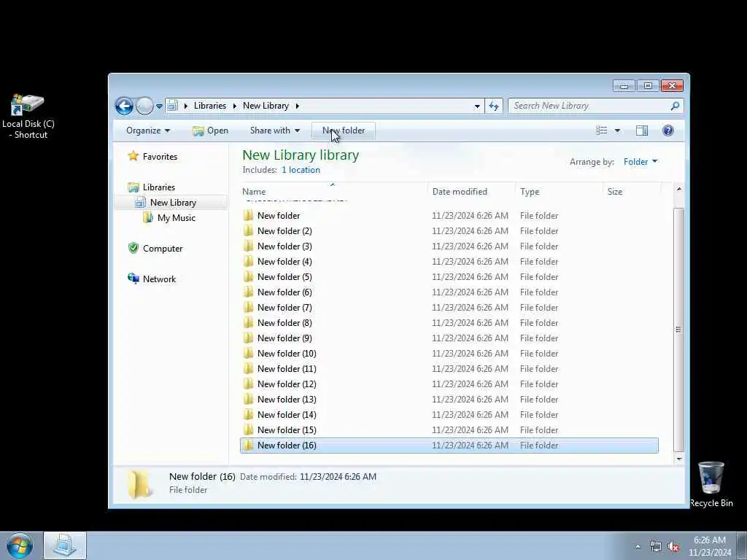Open the Arrange by Folder dropdown

point(640,162)
